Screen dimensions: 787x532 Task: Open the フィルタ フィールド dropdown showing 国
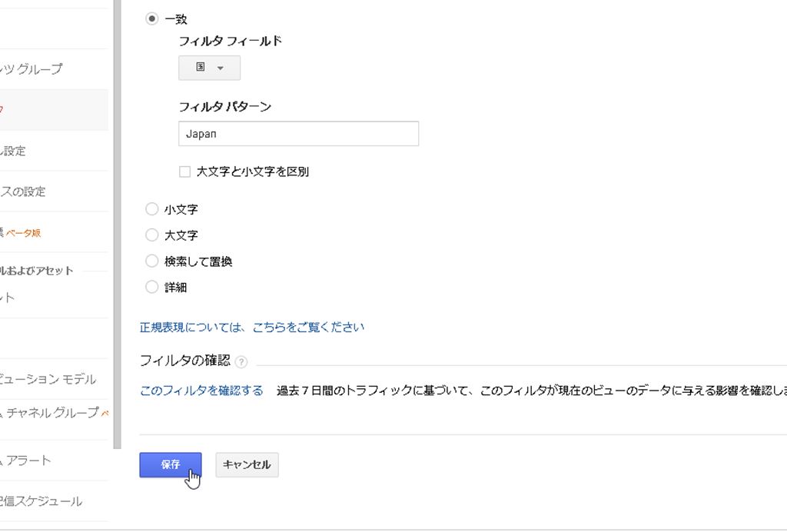click(209, 68)
